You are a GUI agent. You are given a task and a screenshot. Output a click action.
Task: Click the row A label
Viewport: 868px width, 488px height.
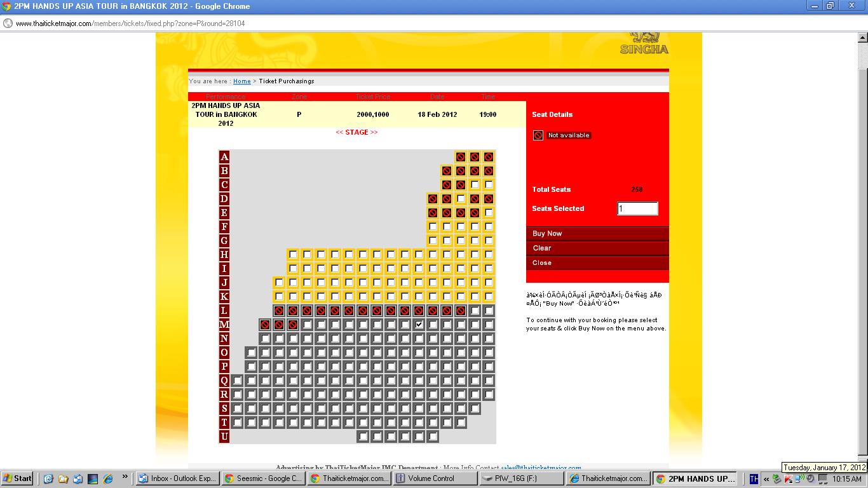click(224, 157)
